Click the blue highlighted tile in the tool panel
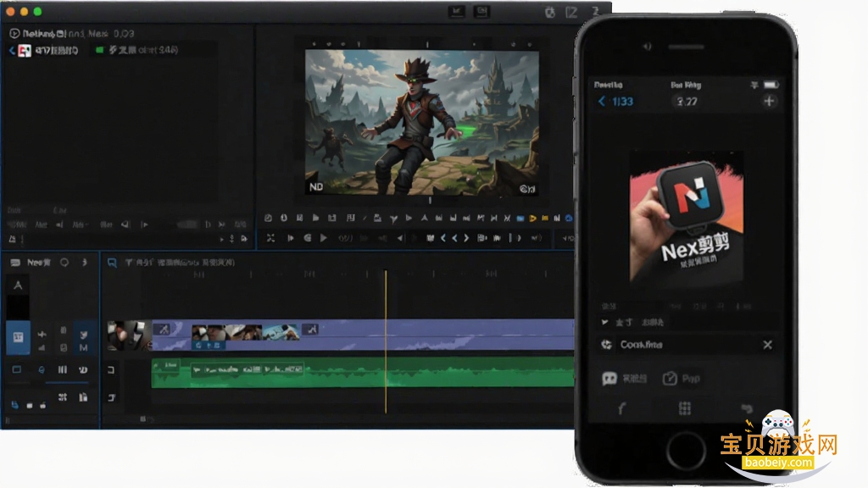This screenshot has width=868, height=488. click(18, 337)
